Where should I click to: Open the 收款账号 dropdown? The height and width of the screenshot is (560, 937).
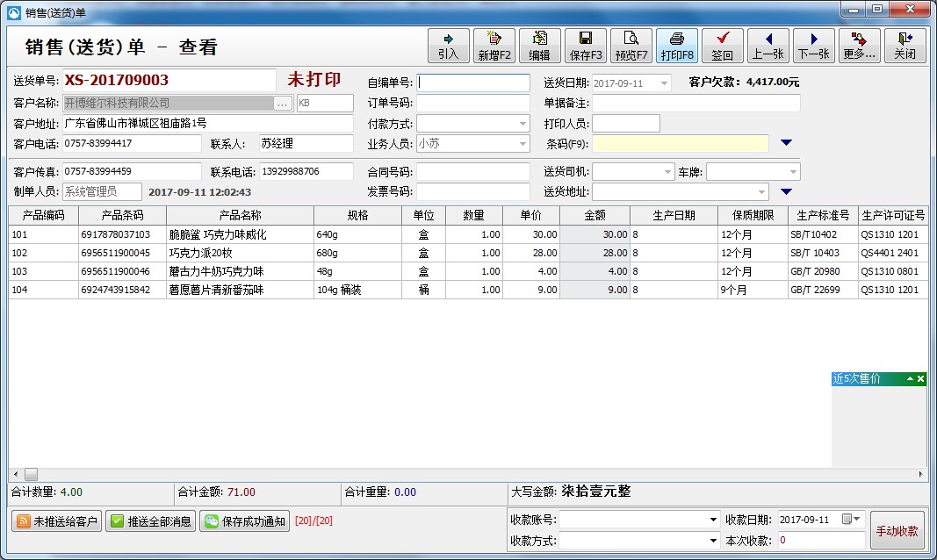click(713, 520)
